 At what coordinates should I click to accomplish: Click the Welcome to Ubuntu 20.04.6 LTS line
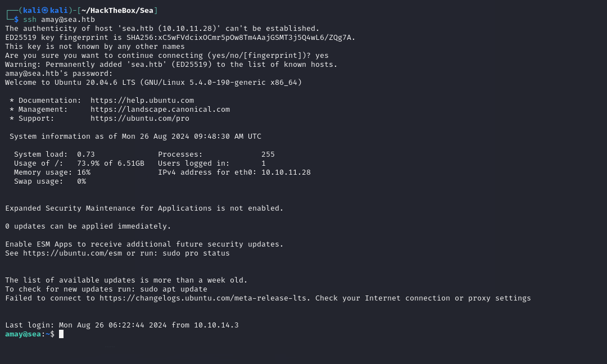[x=153, y=83]
